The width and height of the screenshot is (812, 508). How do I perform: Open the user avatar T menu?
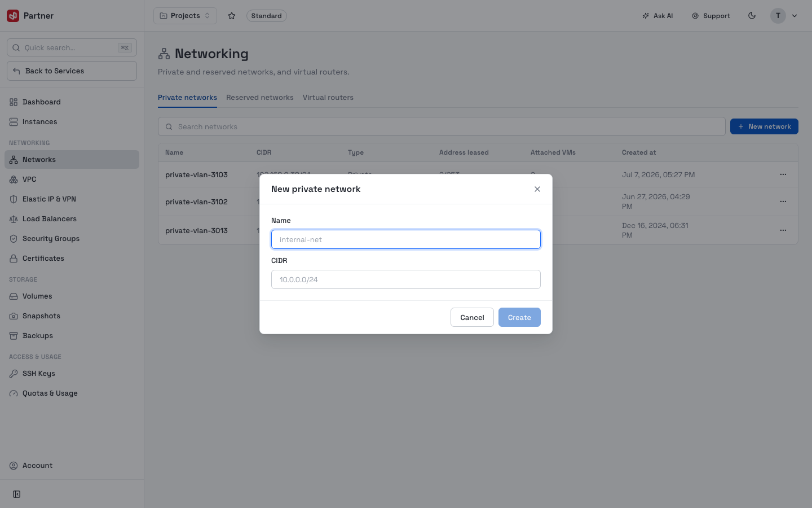pos(778,16)
